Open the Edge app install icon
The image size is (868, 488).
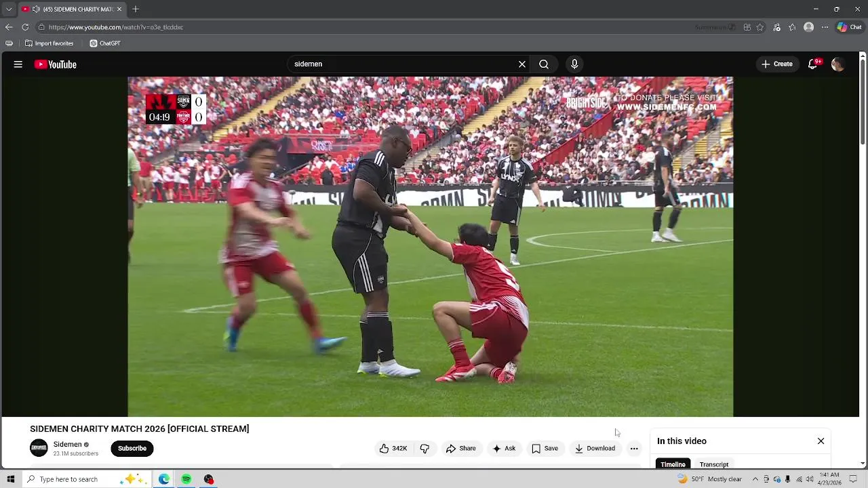coord(747,27)
